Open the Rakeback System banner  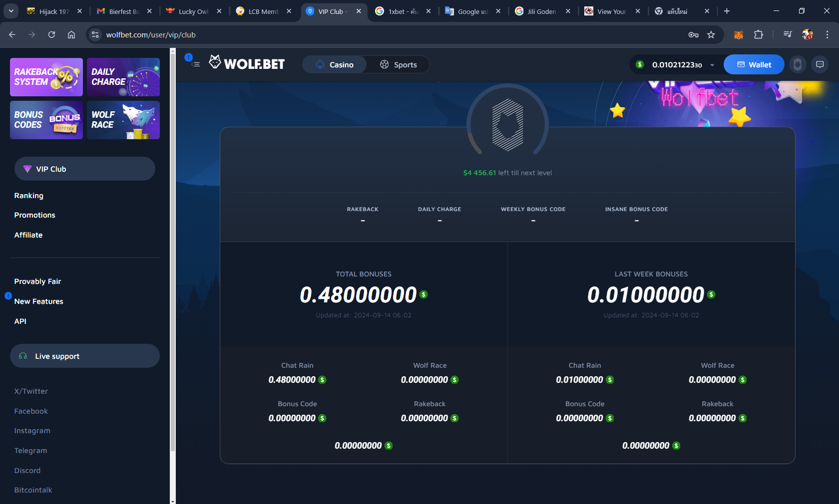(x=46, y=77)
